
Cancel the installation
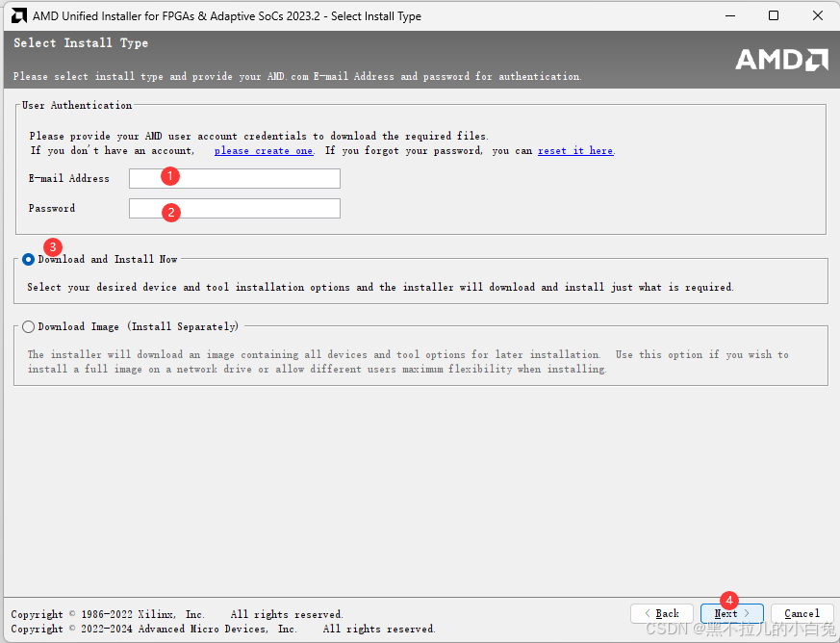(x=802, y=613)
